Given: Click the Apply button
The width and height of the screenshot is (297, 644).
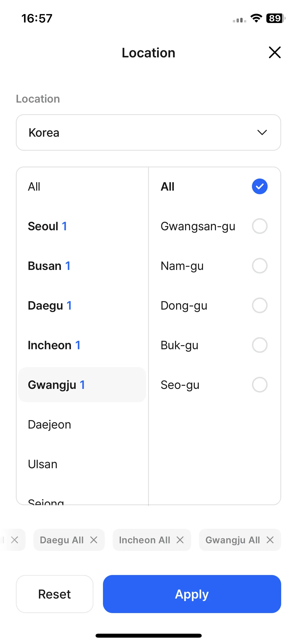Looking at the screenshot, I should click(x=192, y=594).
